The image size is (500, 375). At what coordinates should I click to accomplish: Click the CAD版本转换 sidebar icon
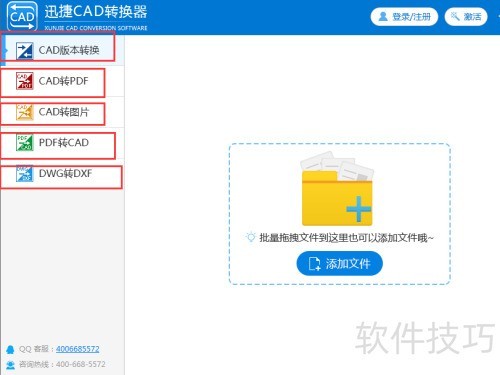[x=25, y=50]
